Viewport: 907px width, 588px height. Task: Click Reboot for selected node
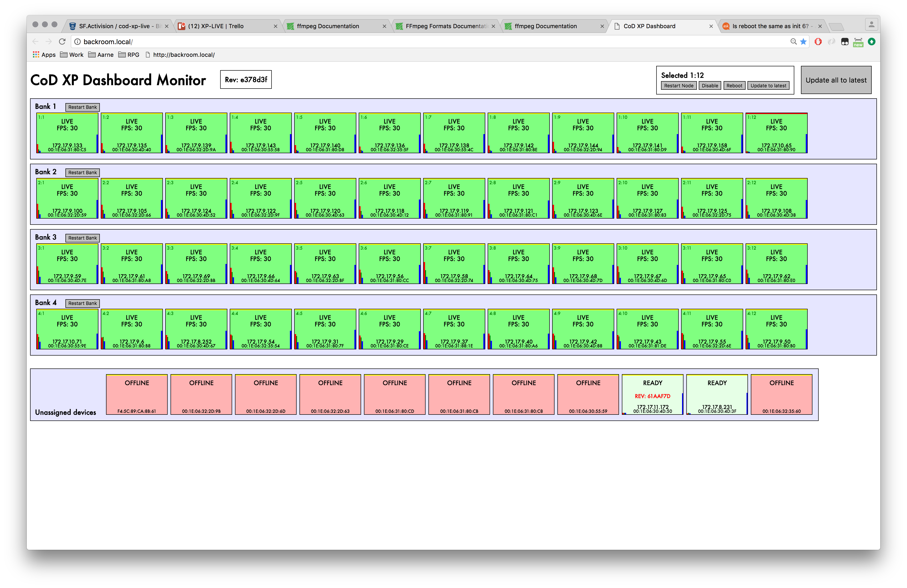(x=734, y=86)
